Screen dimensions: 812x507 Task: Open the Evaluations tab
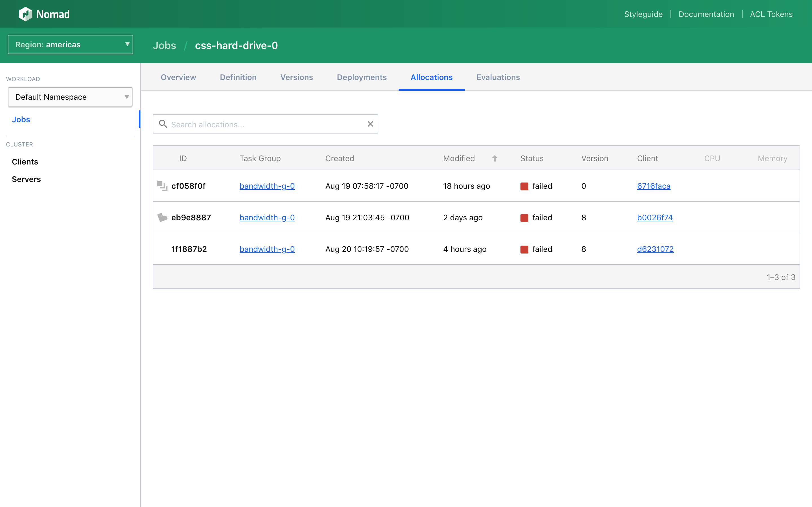(x=498, y=77)
